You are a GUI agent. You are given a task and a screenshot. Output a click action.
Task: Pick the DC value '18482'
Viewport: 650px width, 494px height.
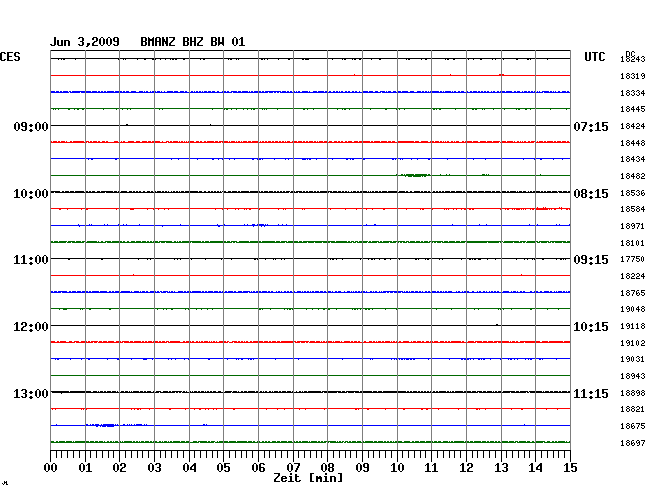(x=633, y=176)
